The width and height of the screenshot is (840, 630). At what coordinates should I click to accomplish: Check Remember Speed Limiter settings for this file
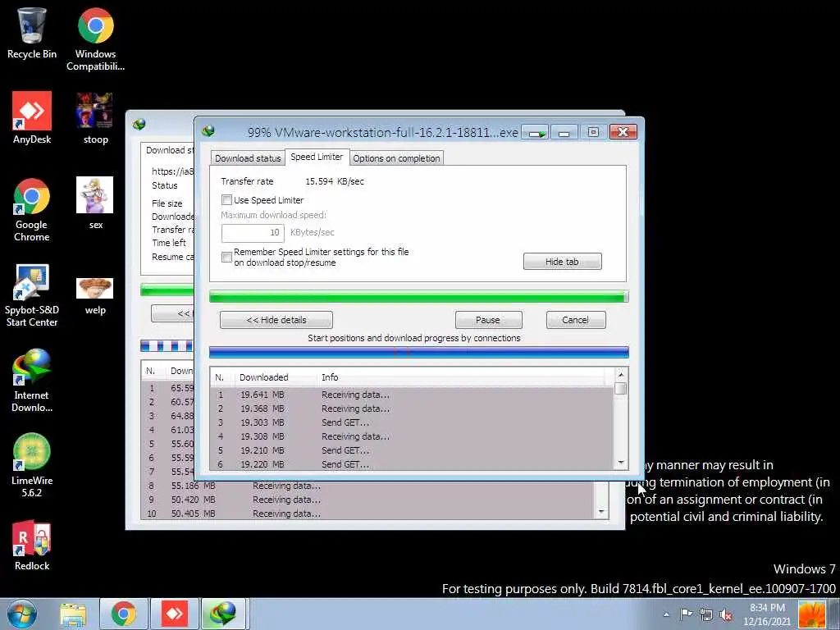226,257
